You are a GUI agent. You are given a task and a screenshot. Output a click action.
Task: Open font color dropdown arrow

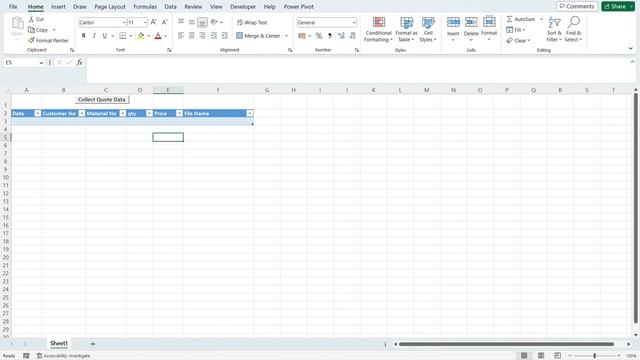[x=166, y=36]
